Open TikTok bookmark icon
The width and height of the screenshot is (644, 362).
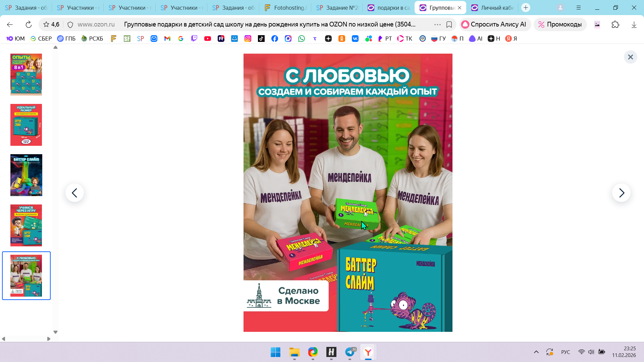click(x=261, y=39)
